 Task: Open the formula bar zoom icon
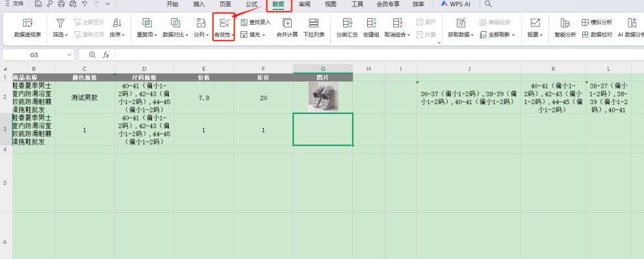pos(92,55)
